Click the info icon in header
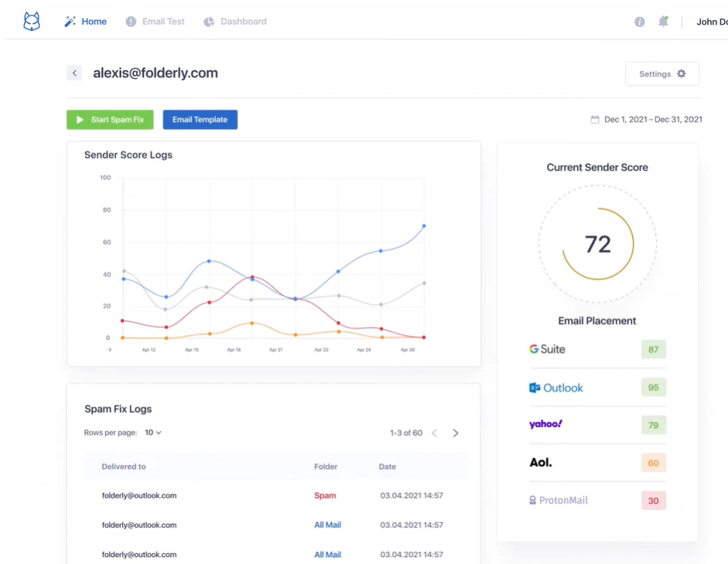 pyautogui.click(x=640, y=22)
